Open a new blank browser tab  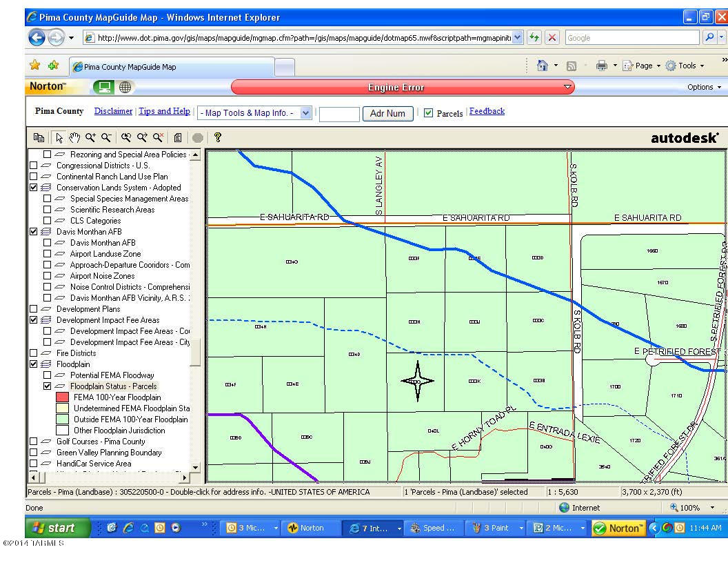tap(285, 68)
